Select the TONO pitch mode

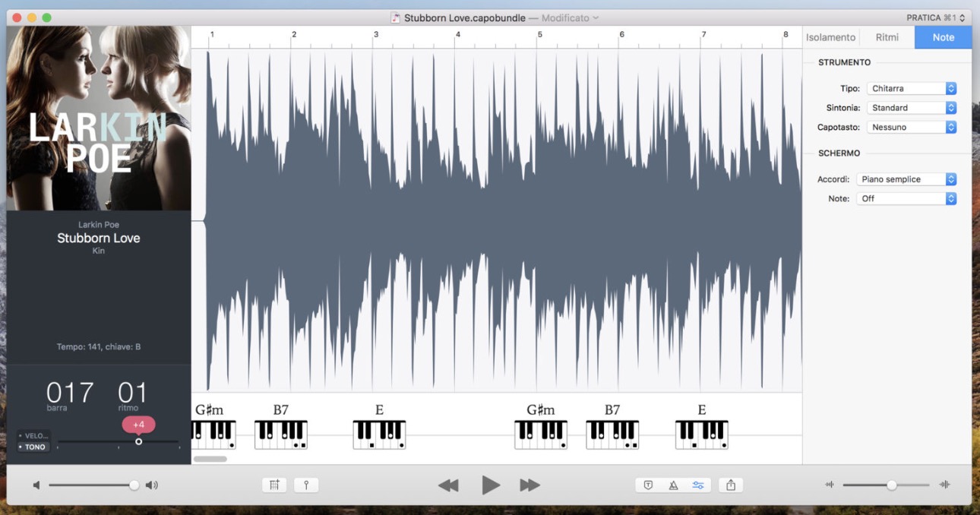pyautogui.click(x=33, y=447)
